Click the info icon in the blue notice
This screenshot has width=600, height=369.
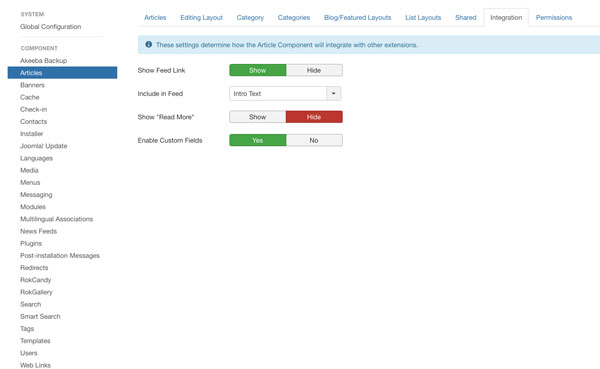(x=148, y=44)
